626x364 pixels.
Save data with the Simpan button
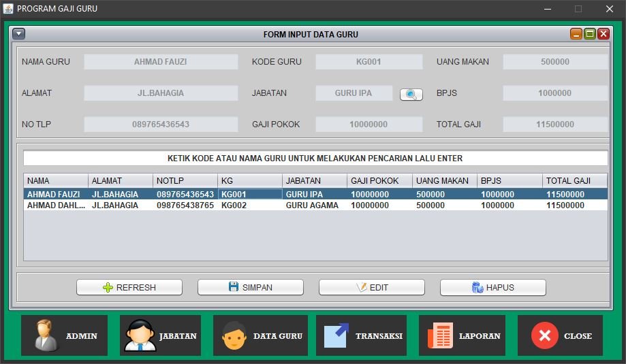point(250,287)
